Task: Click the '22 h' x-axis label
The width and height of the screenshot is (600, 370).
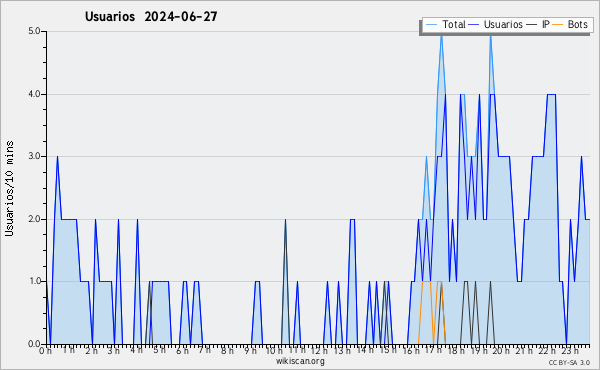Action: point(547,351)
